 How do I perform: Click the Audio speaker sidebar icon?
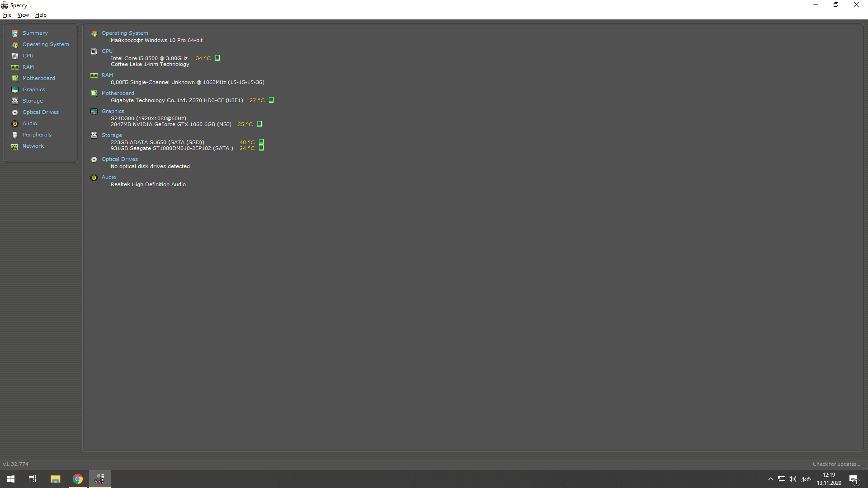tap(15, 123)
